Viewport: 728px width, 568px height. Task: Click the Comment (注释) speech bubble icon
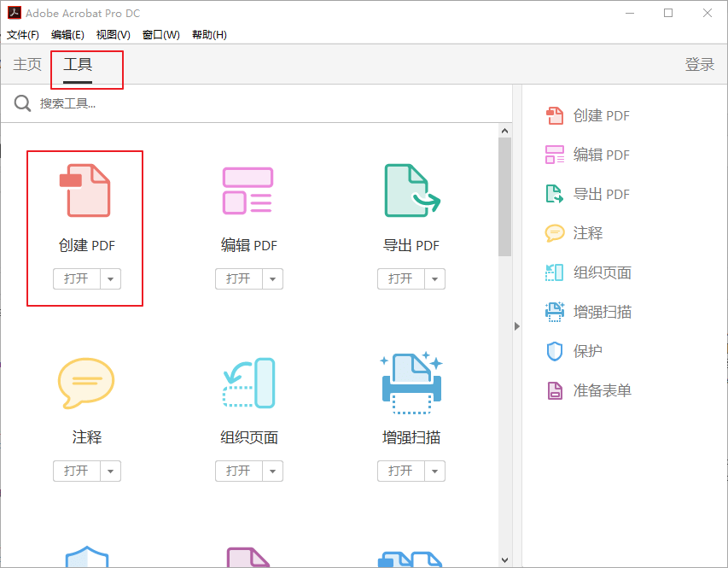pos(86,383)
